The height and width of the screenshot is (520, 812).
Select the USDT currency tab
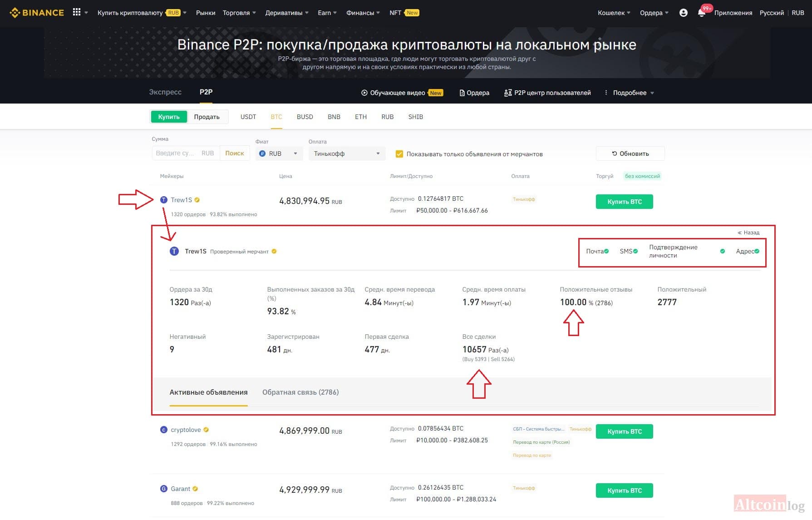[x=248, y=117]
